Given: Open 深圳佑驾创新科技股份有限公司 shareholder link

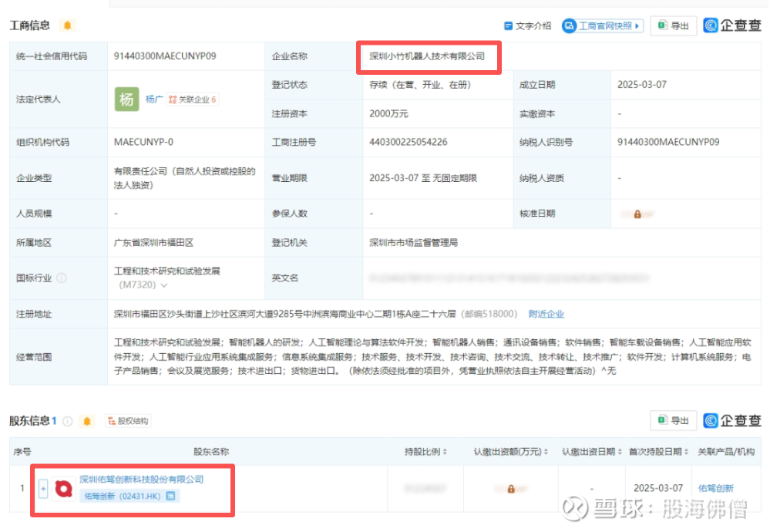Looking at the screenshot, I should coord(141,480).
